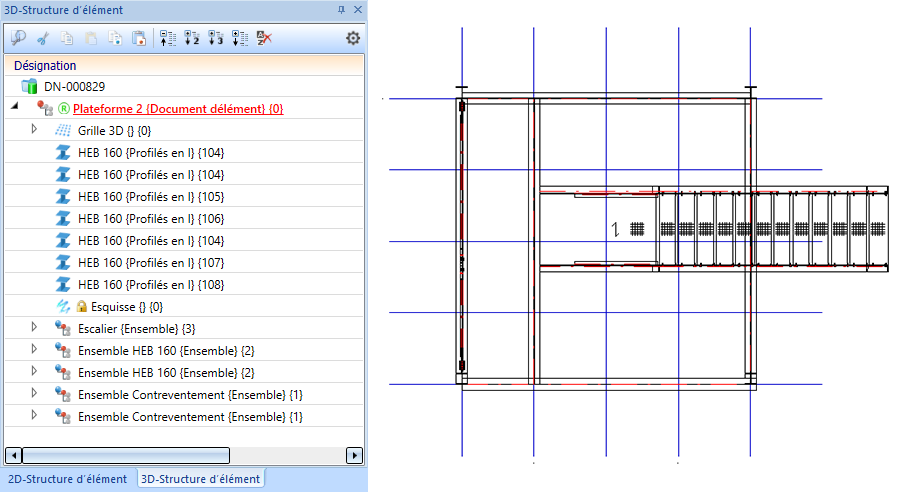Expand the Grille 3D node
The image size is (898, 492).
click(x=34, y=130)
